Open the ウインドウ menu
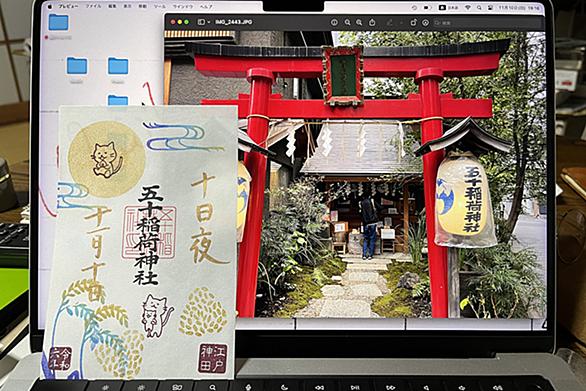 click(182, 6)
